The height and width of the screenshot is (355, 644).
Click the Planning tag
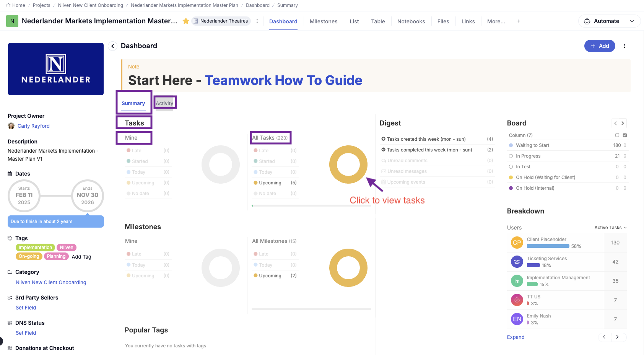pyautogui.click(x=56, y=256)
